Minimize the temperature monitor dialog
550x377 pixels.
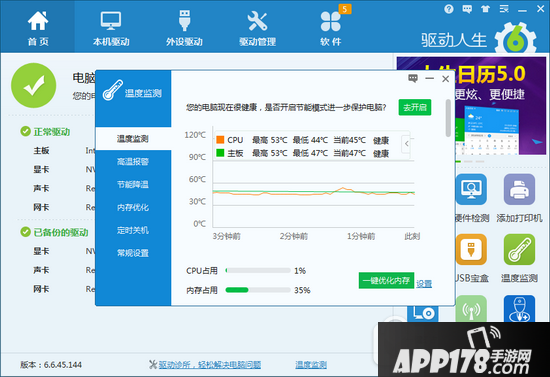[x=430, y=79]
